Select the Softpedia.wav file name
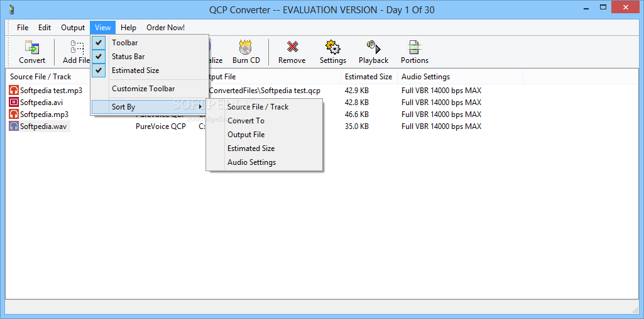The width and height of the screenshot is (644, 319). [x=45, y=126]
